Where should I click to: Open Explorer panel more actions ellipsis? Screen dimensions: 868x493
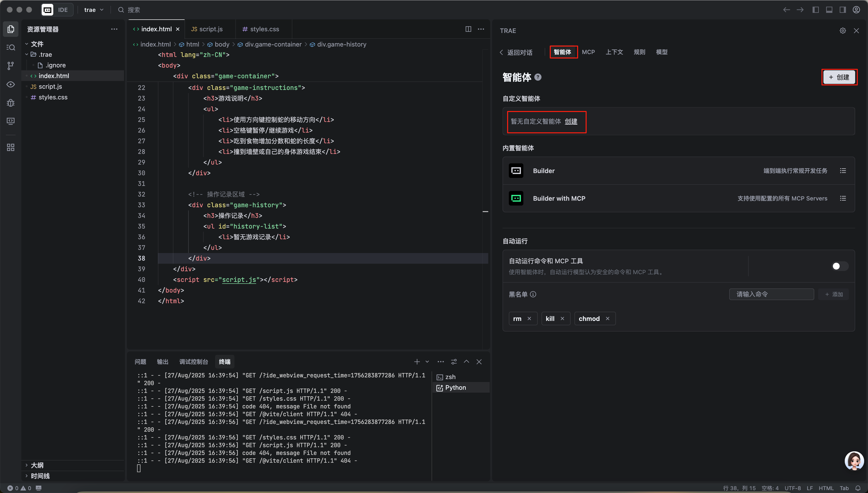click(x=114, y=29)
